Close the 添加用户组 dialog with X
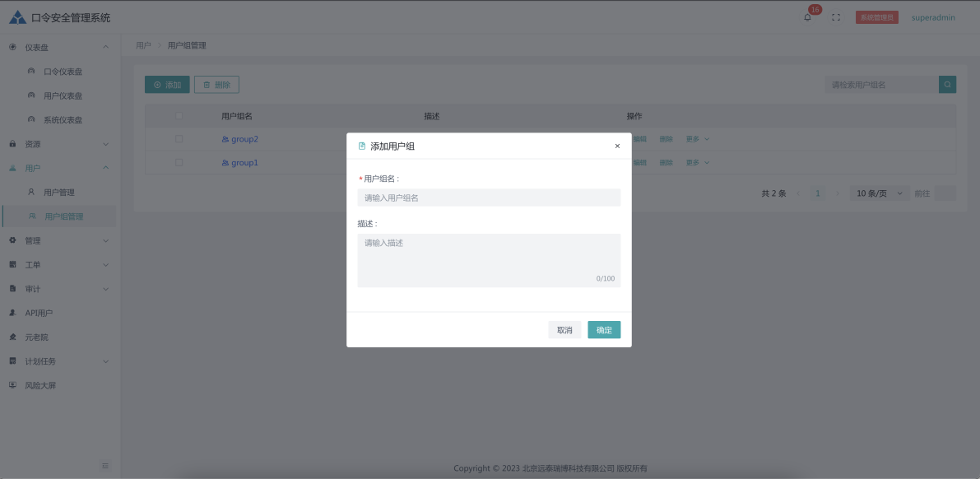The width and height of the screenshot is (980, 479). 617,146
